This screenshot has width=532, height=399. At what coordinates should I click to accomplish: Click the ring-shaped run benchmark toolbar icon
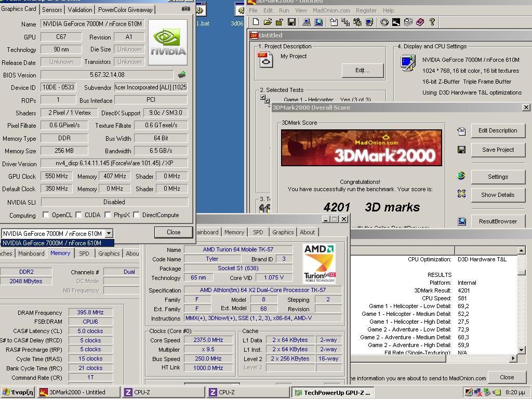point(384,22)
